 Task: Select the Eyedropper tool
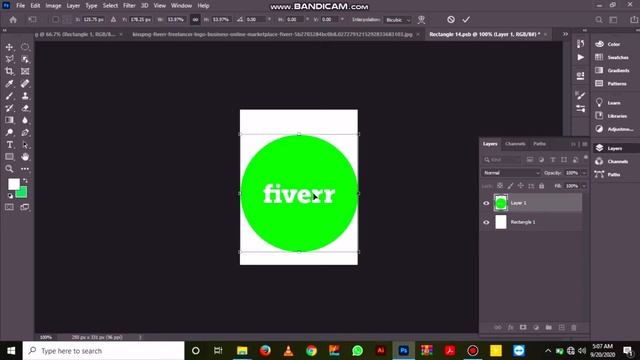pos(9,84)
